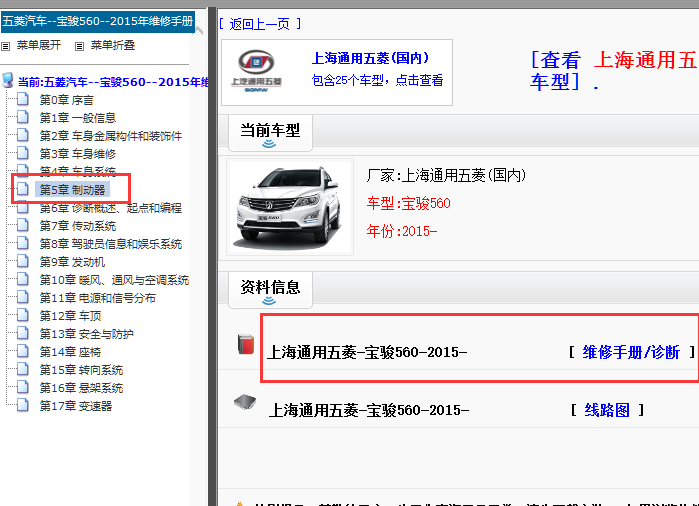699x506 pixels.
Task: Click the page icon beside 第7章 传动系统
Action: tap(23, 225)
